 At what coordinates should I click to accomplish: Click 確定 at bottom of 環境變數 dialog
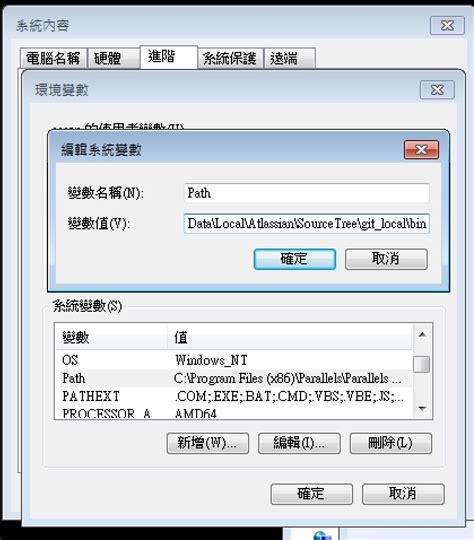(311, 494)
